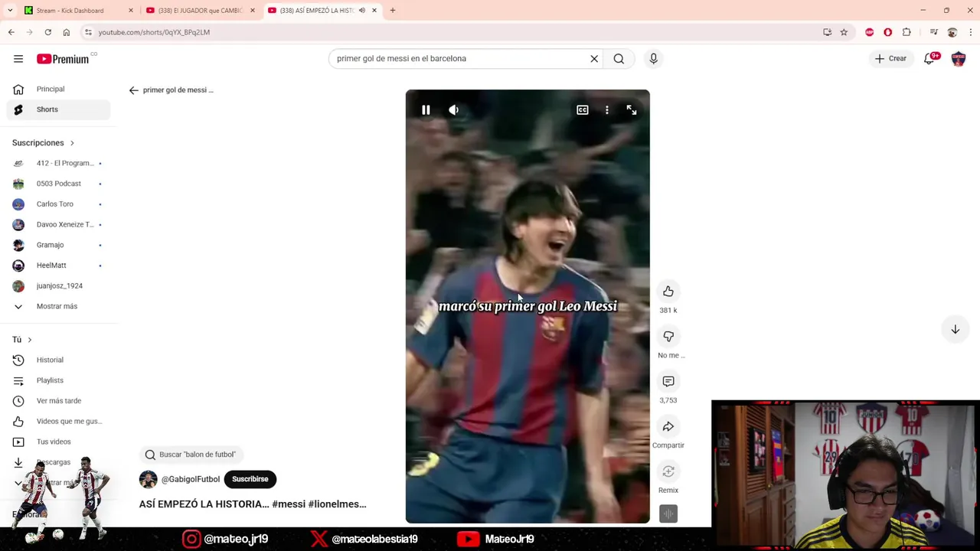Search "balon de futbol" suggestion chip

pos(191,455)
